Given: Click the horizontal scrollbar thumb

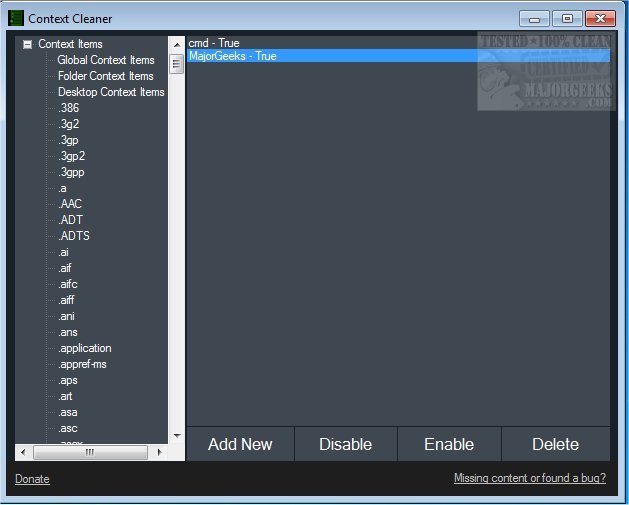Looking at the screenshot, I should [90, 452].
